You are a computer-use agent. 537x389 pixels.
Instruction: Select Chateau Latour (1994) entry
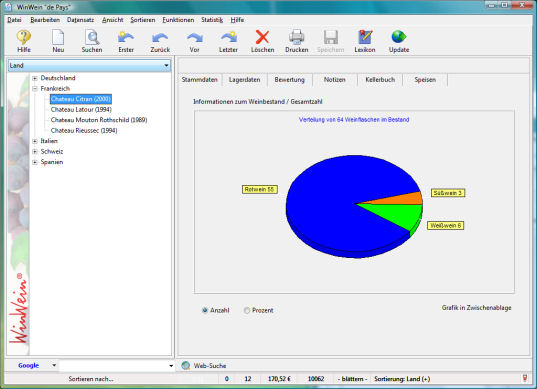click(x=81, y=110)
